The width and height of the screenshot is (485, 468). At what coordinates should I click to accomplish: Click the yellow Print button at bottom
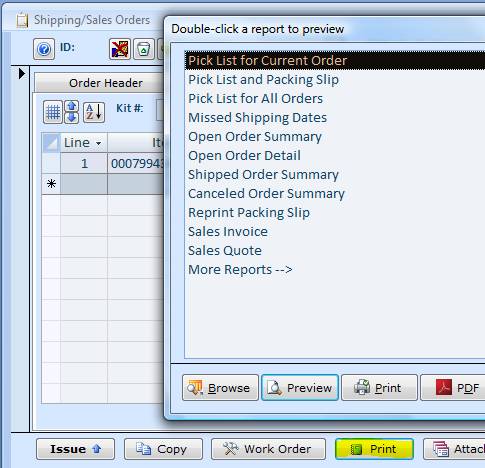[374, 449]
